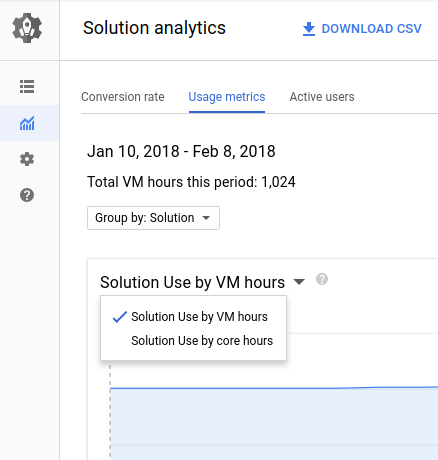Image resolution: width=438 pixels, height=460 pixels.
Task: Click the Solution Use by VM hours heading
Action: (192, 282)
